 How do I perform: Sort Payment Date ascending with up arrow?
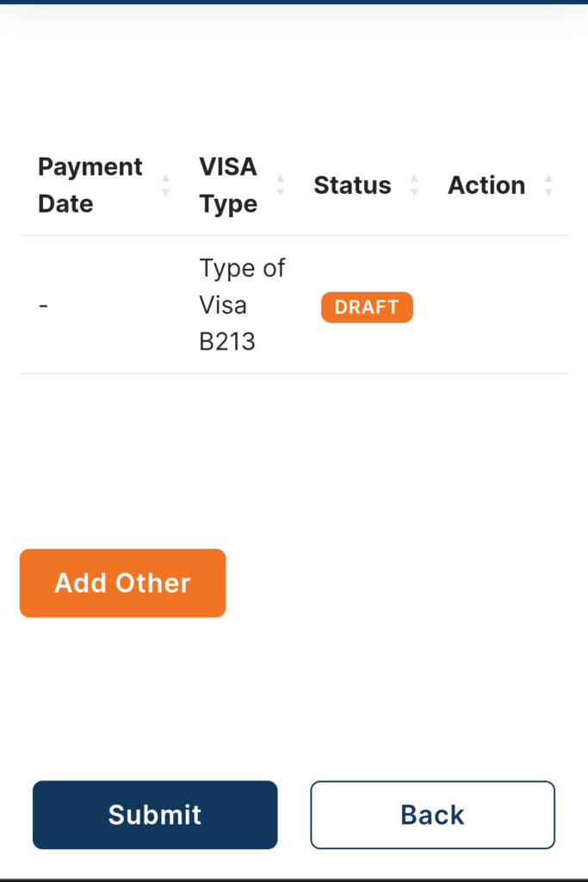click(x=165, y=178)
